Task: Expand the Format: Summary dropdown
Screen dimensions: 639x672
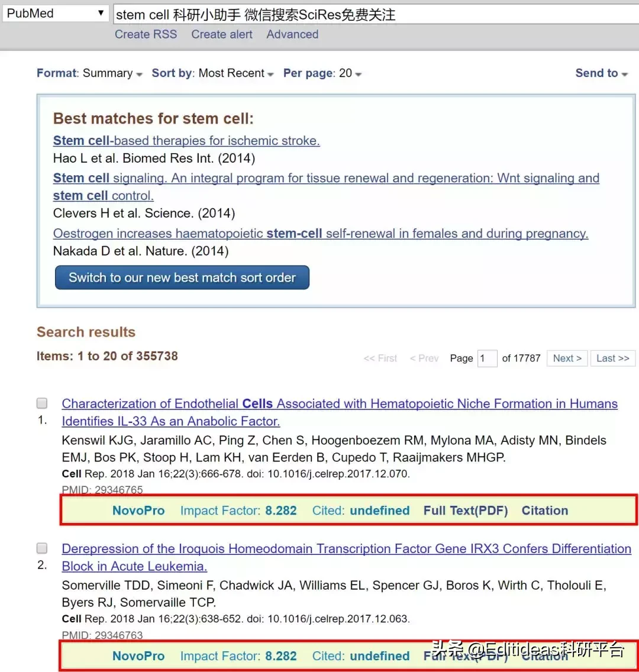Action: tap(89, 73)
